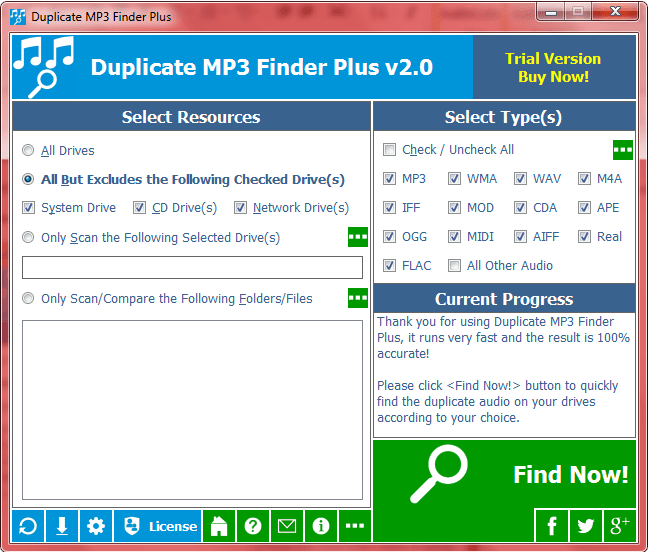Uncheck the MOD type checkbox

(454, 207)
